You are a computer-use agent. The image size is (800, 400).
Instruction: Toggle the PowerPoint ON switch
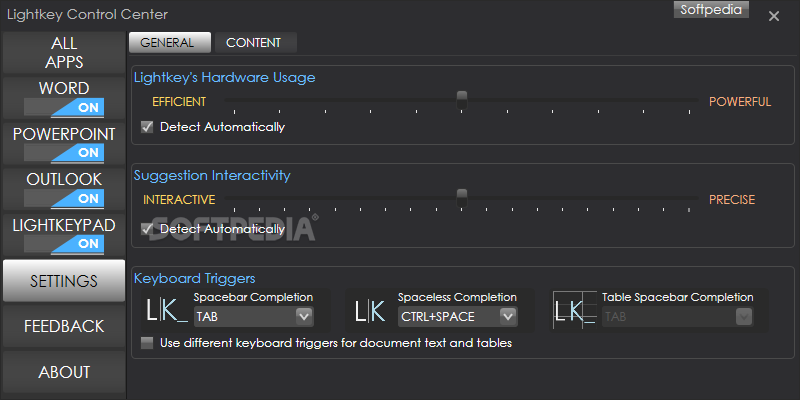(64, 153)
